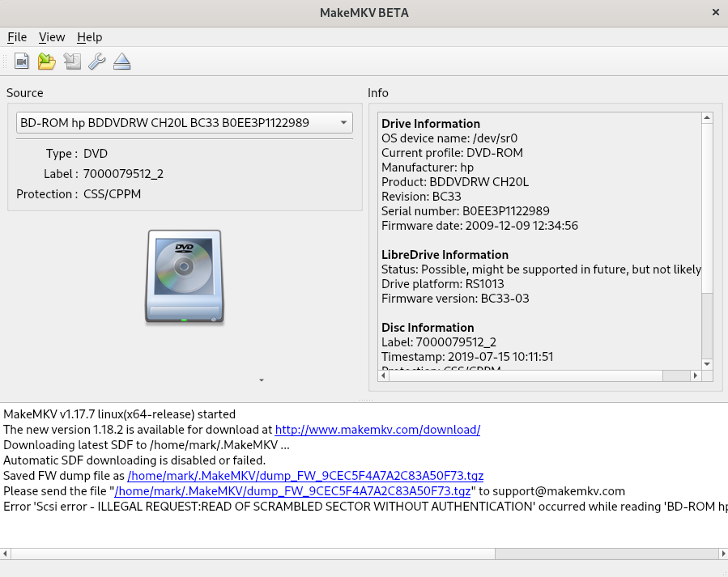Click Info panel horizontal scrollbar right arrow
Viewport: 728px width, 577px height.
694,376
